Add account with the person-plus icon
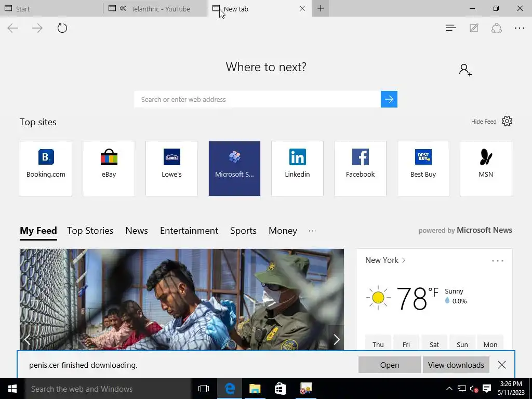The height and width of the screenshot is (399, 532). click(465, 70)
